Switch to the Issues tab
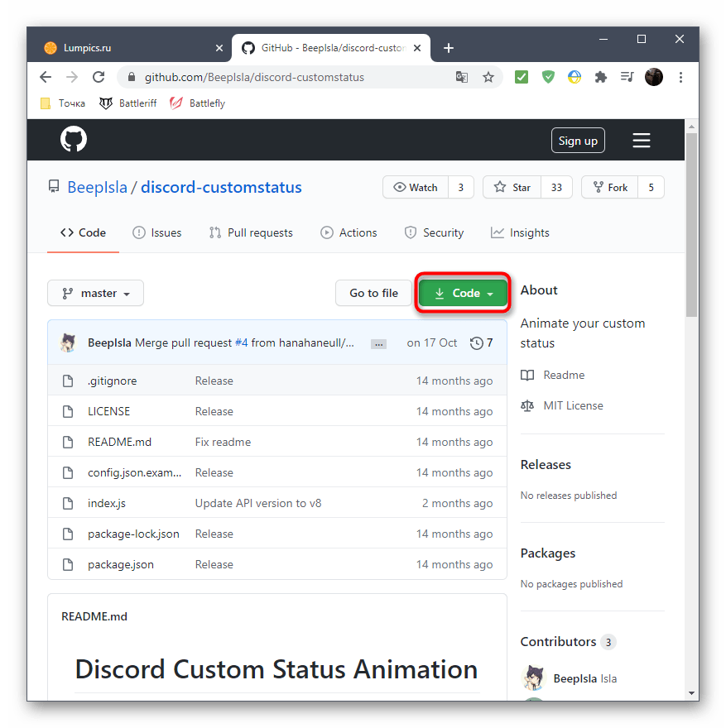 tap(157, 232)
